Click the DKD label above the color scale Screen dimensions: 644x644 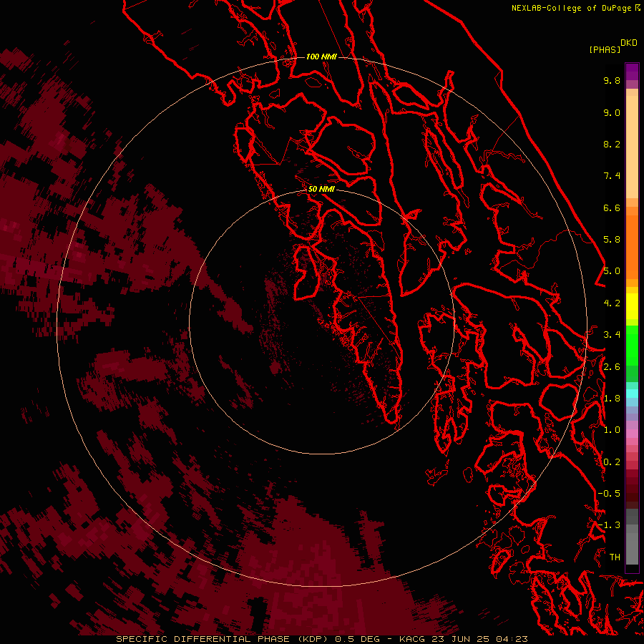[x=628, y=43]
